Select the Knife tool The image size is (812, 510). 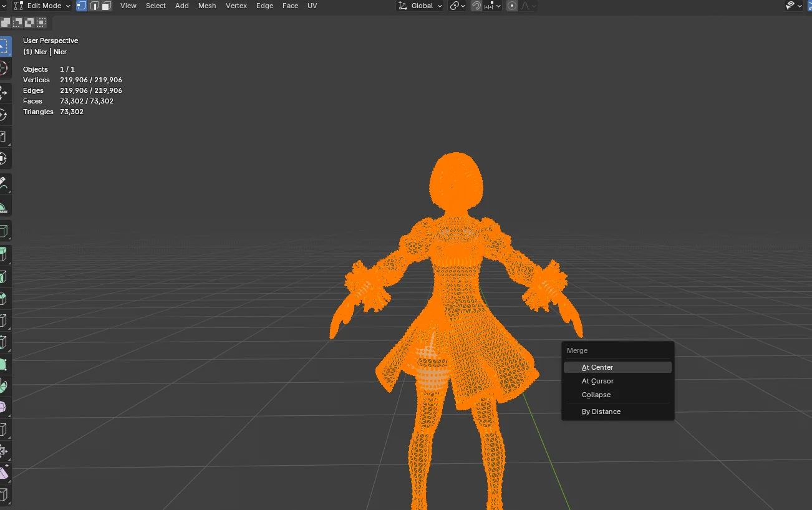point(4,342)
